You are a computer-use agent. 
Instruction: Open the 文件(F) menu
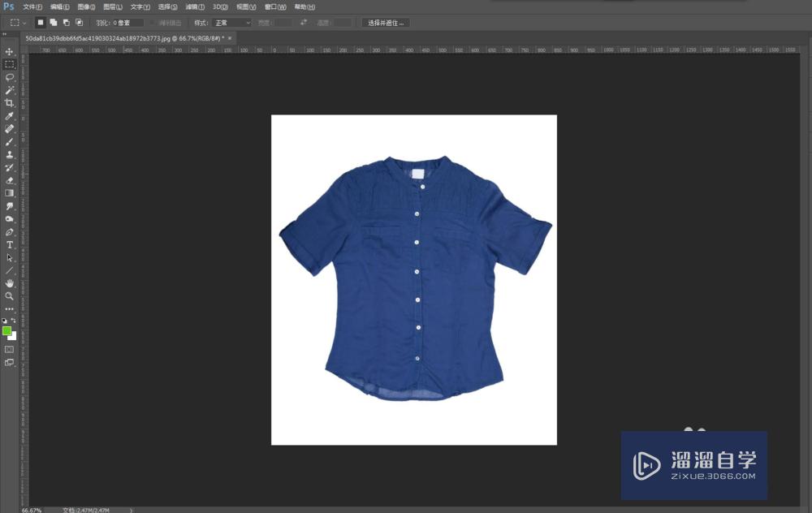tap(32, 6)
